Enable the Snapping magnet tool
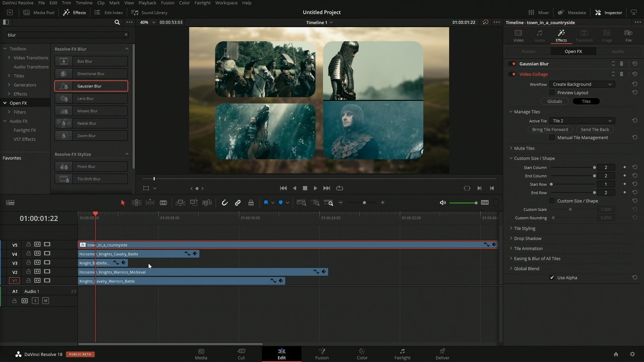 click(x=224, y=202)
